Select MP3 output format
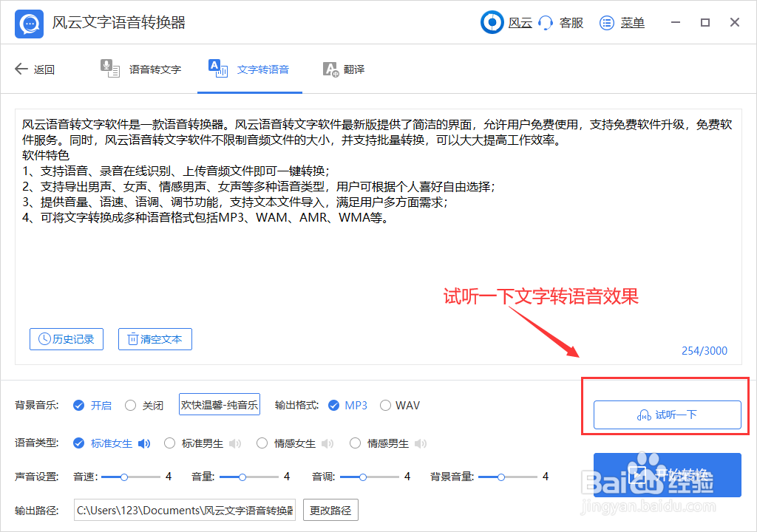 (x=333, y=405)
